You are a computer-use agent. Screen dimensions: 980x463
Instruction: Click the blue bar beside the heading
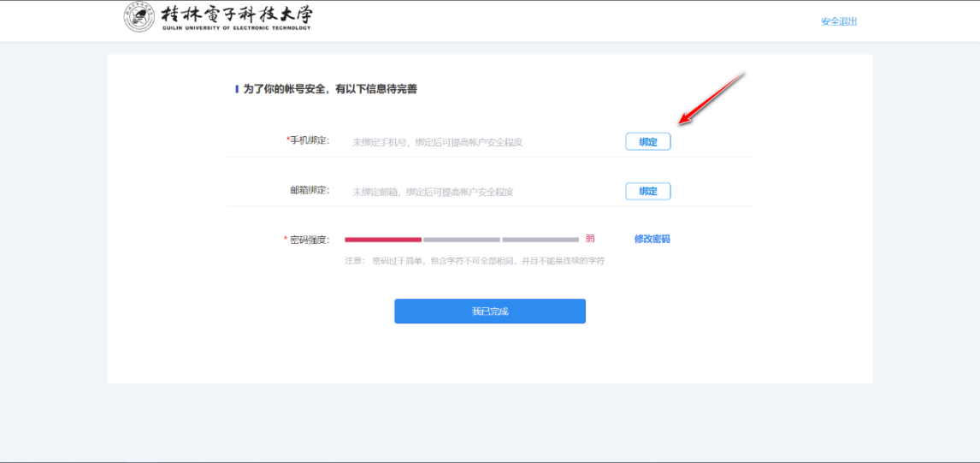point(237,89)
